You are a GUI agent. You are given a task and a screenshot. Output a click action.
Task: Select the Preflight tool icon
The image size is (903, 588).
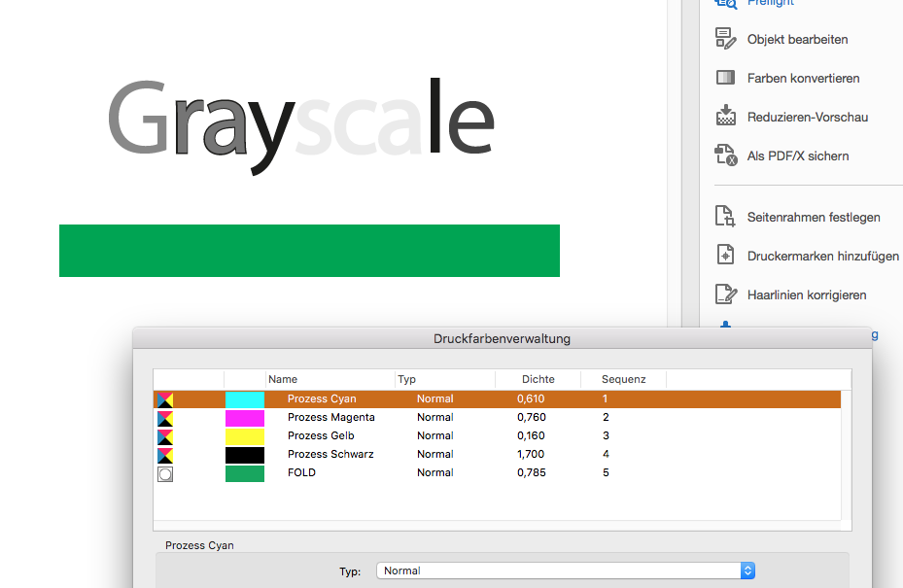[x=725, y=4]
